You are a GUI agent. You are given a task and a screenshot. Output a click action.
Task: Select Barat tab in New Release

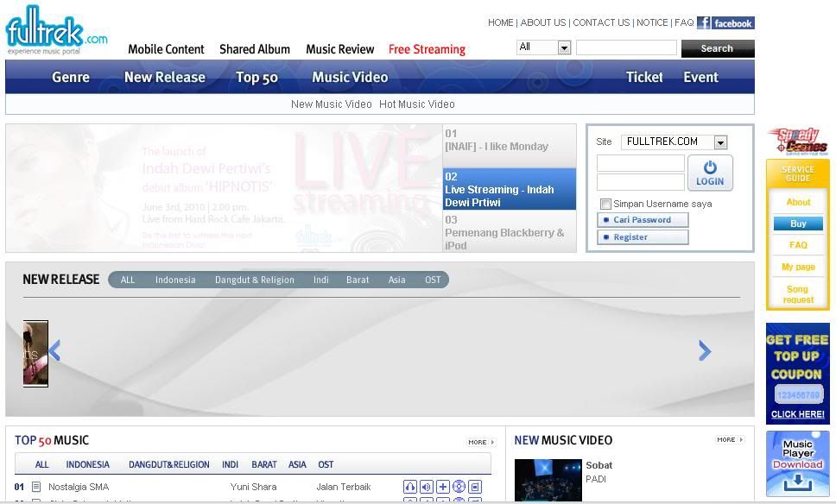[358, 280]
